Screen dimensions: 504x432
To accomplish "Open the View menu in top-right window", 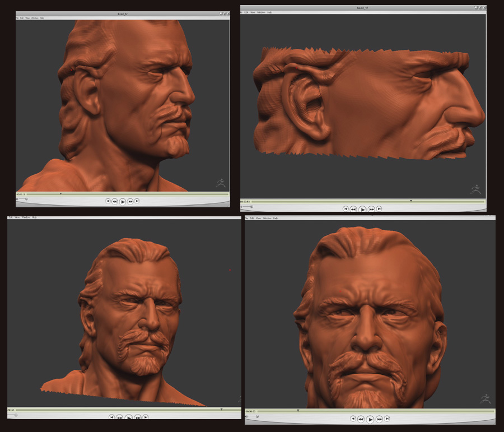I will point(253,12).
